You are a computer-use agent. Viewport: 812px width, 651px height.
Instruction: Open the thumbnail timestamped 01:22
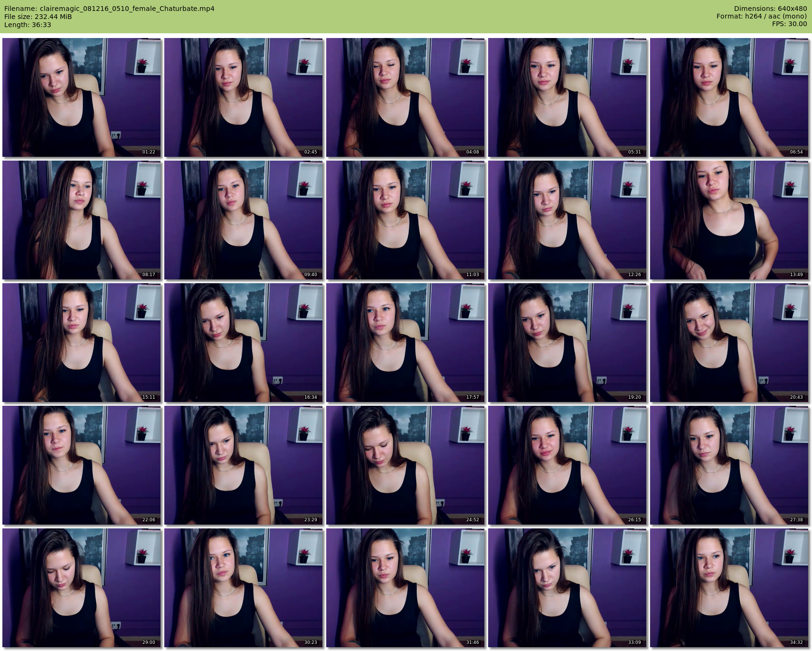pos(82,97)
